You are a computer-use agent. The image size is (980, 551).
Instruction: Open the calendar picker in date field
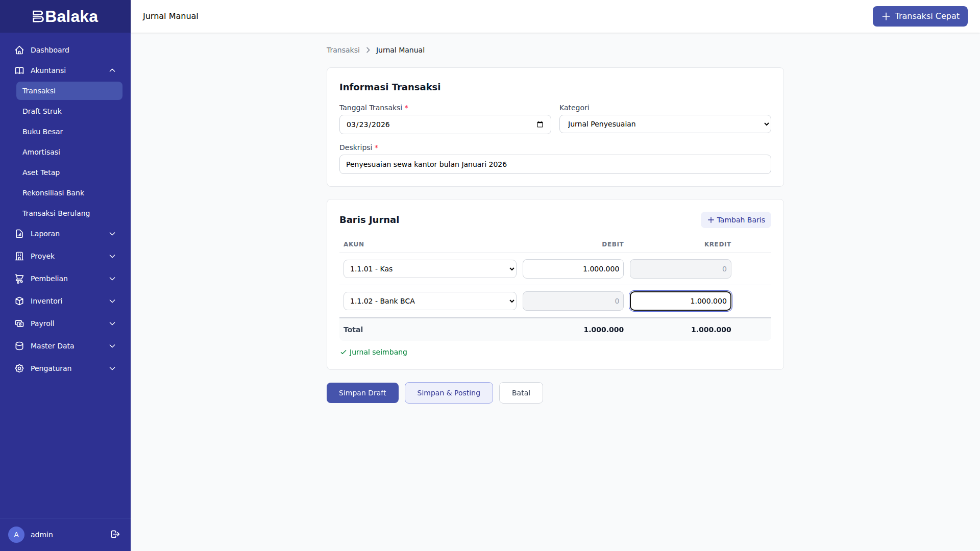(x=540, y=124)
